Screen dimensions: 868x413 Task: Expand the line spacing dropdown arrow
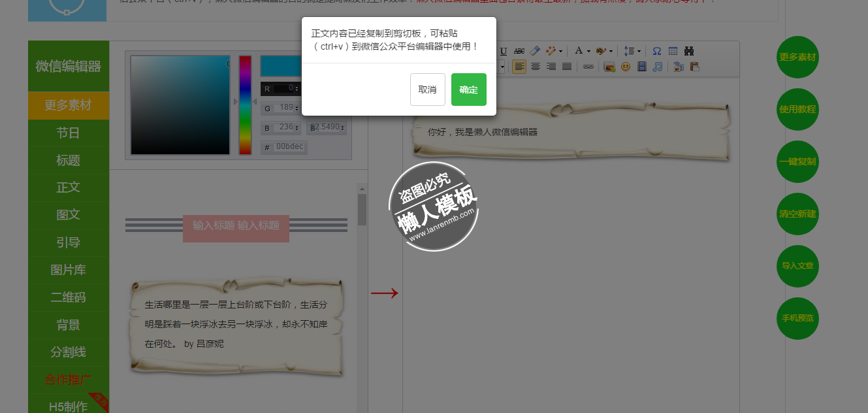pyautogui.click(x=639, y=51)
